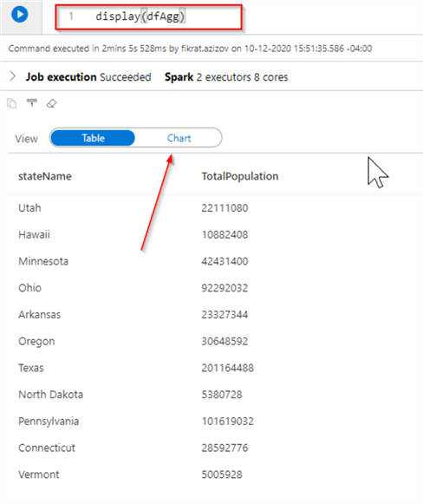Switch the view to Chart
This screenshot has height=504, width=423.
[179, 138]
